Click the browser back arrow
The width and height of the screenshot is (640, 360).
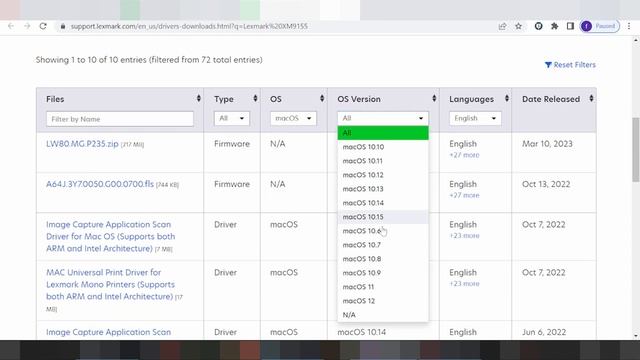11,26
